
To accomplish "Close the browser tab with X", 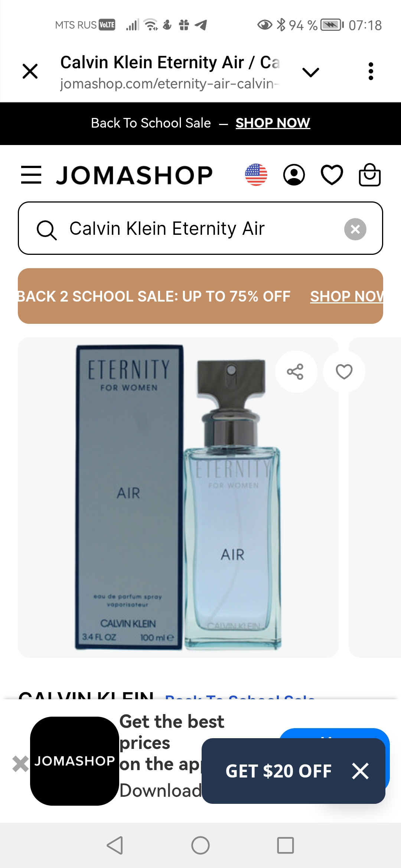I will (x=30, y=71).
